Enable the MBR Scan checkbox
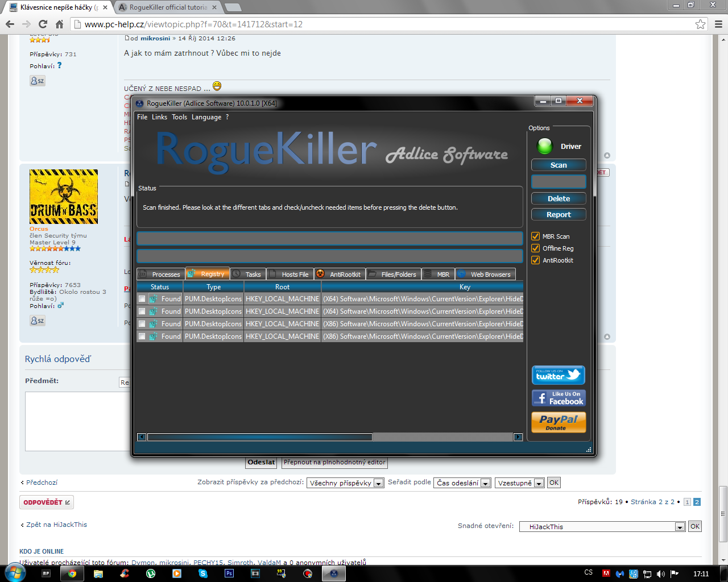The image size is (728, 582). tap(535, 236)
